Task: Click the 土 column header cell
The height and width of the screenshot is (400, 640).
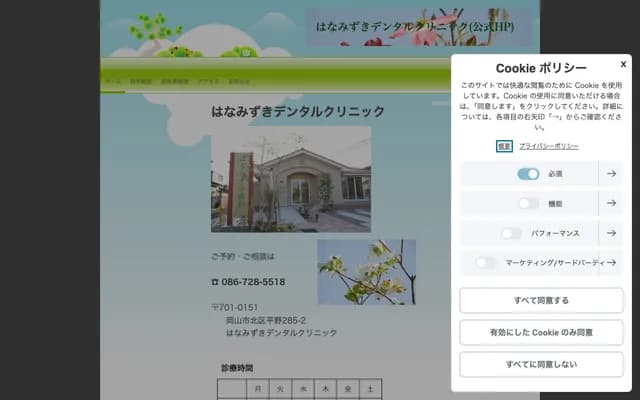Action: click(x=370, y=389)
